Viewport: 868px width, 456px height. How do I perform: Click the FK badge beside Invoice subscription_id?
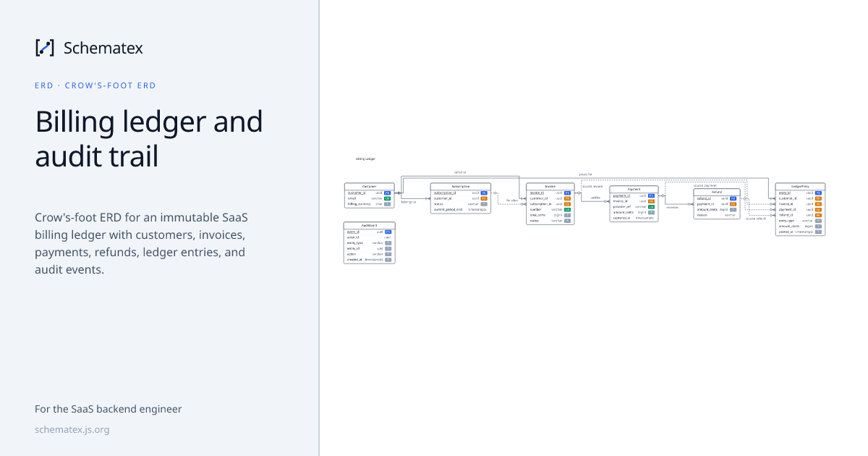pyautogui.click(x=567, y=204)
